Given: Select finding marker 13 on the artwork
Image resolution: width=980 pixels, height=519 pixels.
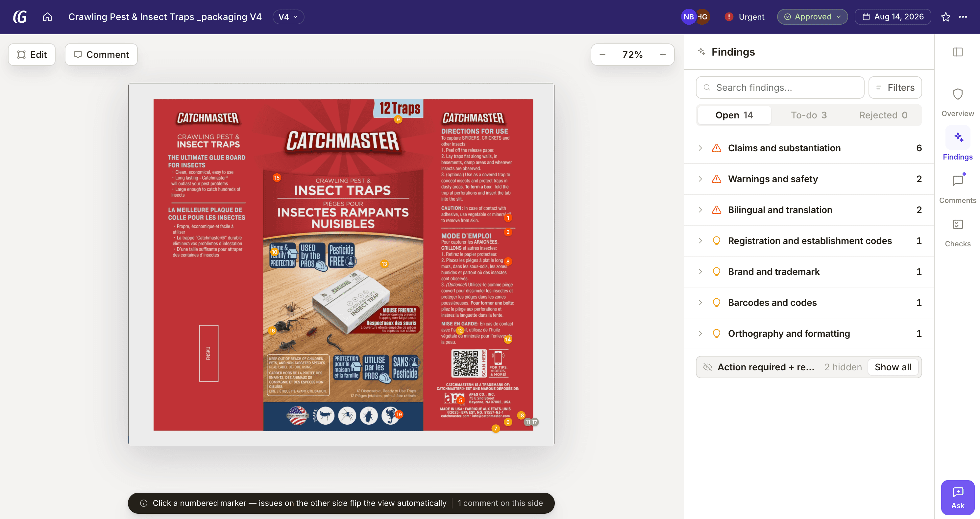Looking at the screenshot, I should (384, 264).
